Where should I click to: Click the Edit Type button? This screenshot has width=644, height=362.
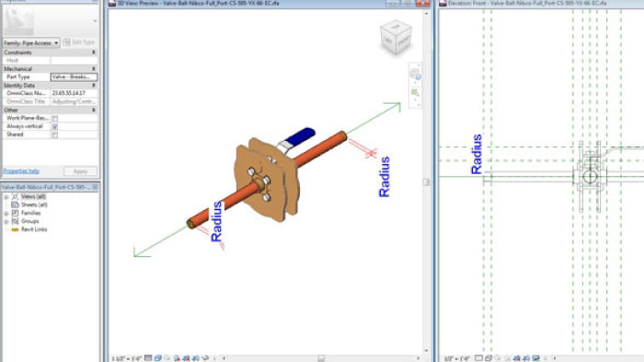pyautogui.click(x=79, y=42)
